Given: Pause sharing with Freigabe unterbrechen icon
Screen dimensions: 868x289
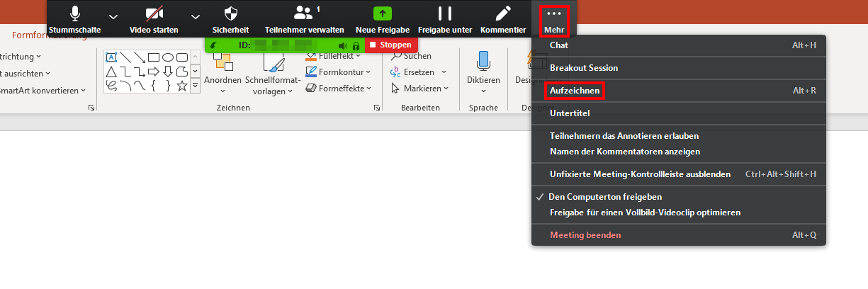Looking at the screenshot, I should (x=445, y=13).
